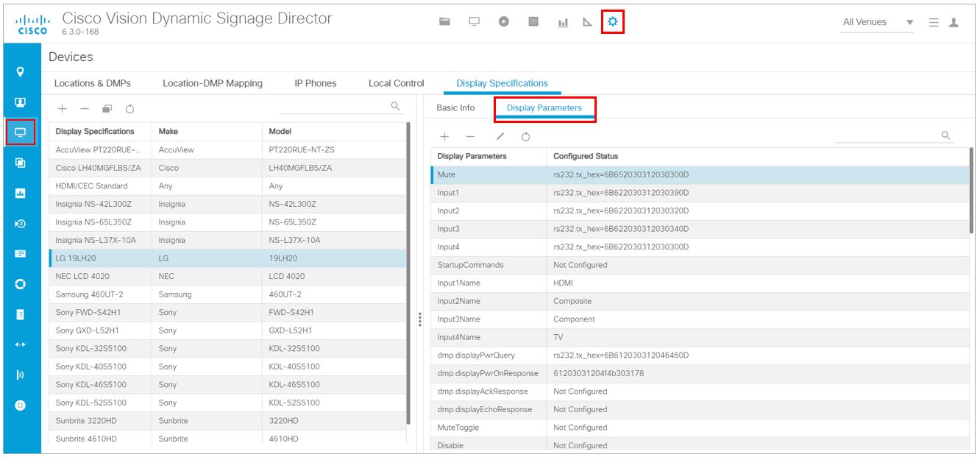
Task: Select the dmp.displayPwrQuery parameter row
Action: [x=699, y=355]
